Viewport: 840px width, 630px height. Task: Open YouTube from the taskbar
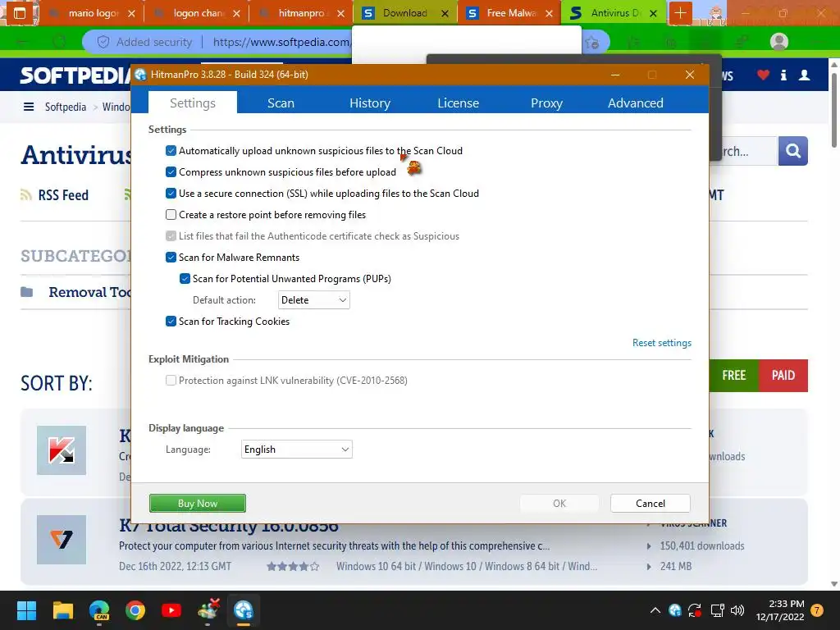point(171,610)
